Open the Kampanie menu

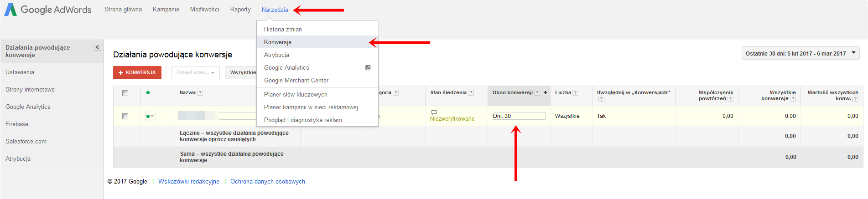(166, 9)
